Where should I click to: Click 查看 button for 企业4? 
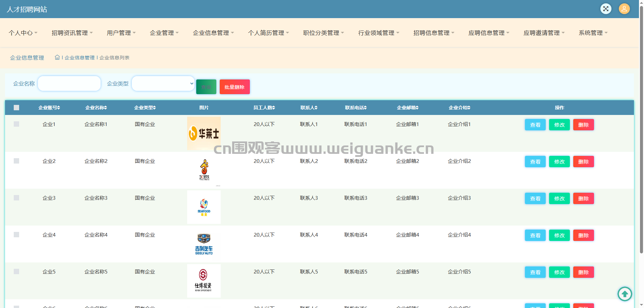pos(535,235)
